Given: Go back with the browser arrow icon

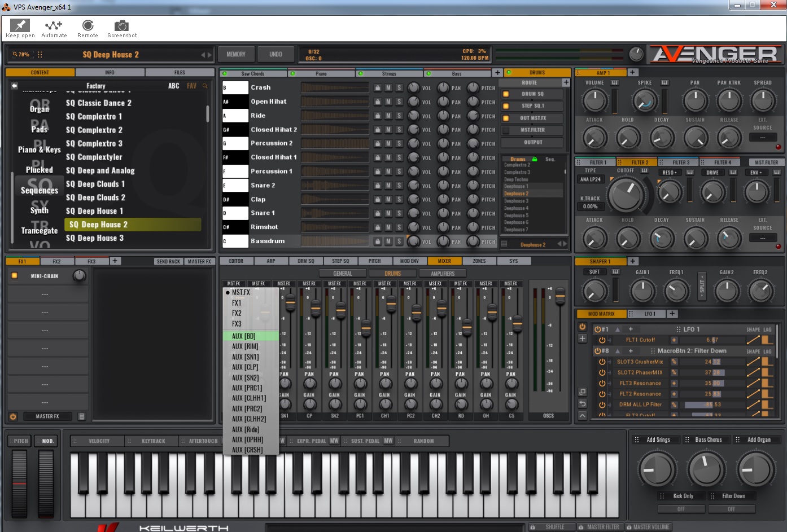Looking at the screenshot, I should pos(14,86).
